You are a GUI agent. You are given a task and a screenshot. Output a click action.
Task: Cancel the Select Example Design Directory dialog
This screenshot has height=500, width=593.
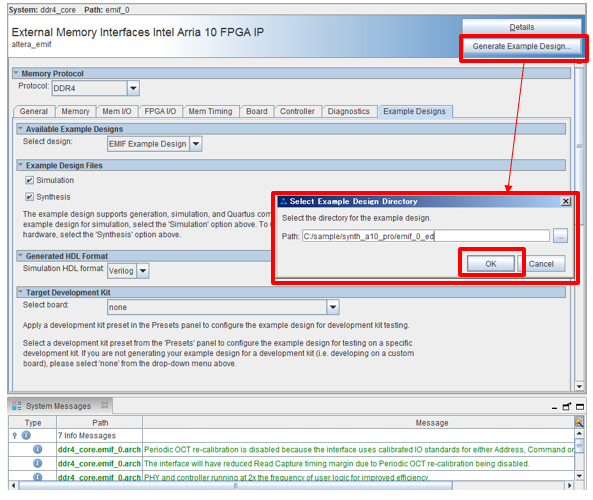tap(541, 264)
